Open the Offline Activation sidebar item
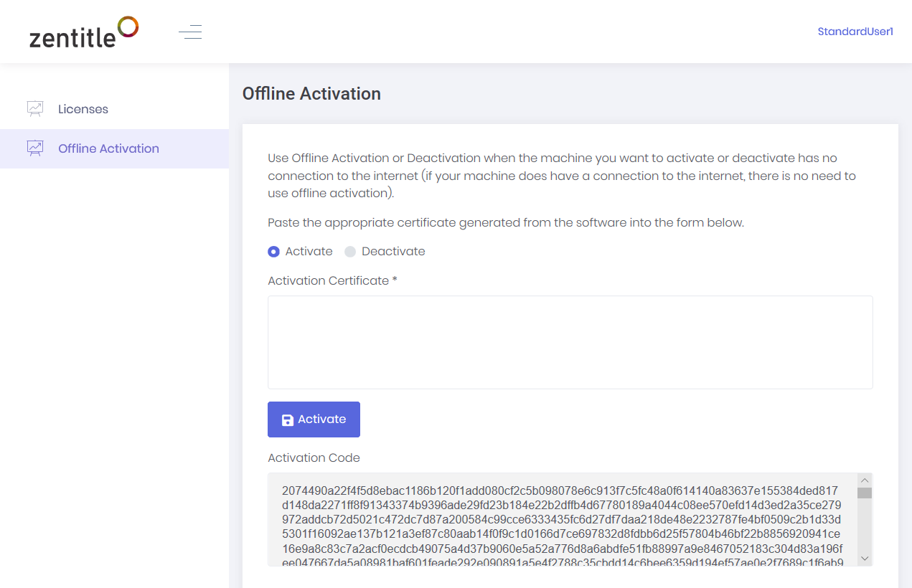This screenshot has width=912, height=588. tap(114, 148)
